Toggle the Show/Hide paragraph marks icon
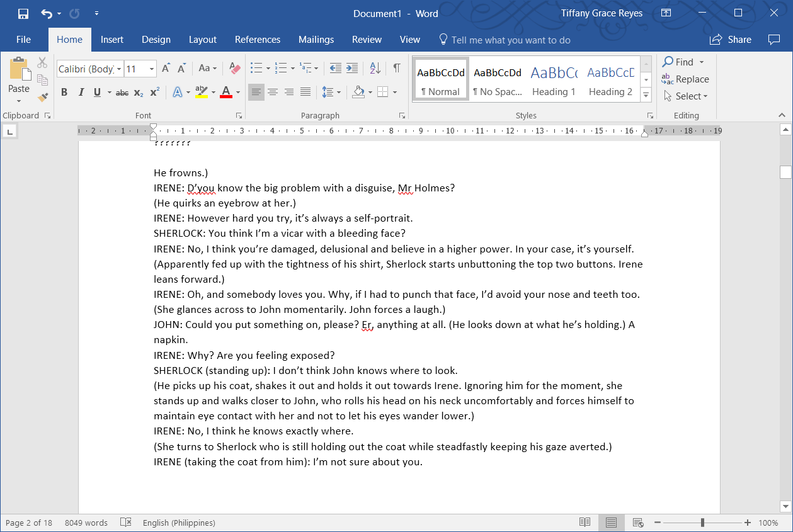Image resolution: width=793 pixels, height=532 pixels. click(396, 68)
